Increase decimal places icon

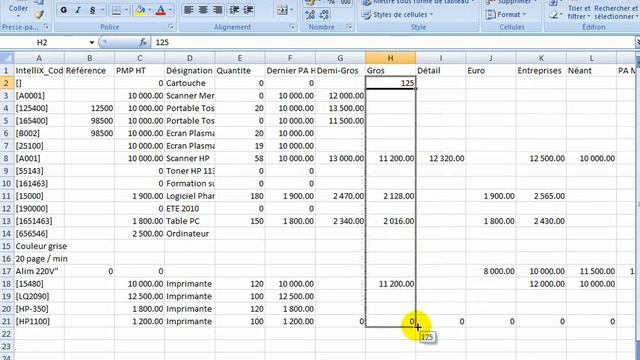pyautogui.click(x=310, y=15)
